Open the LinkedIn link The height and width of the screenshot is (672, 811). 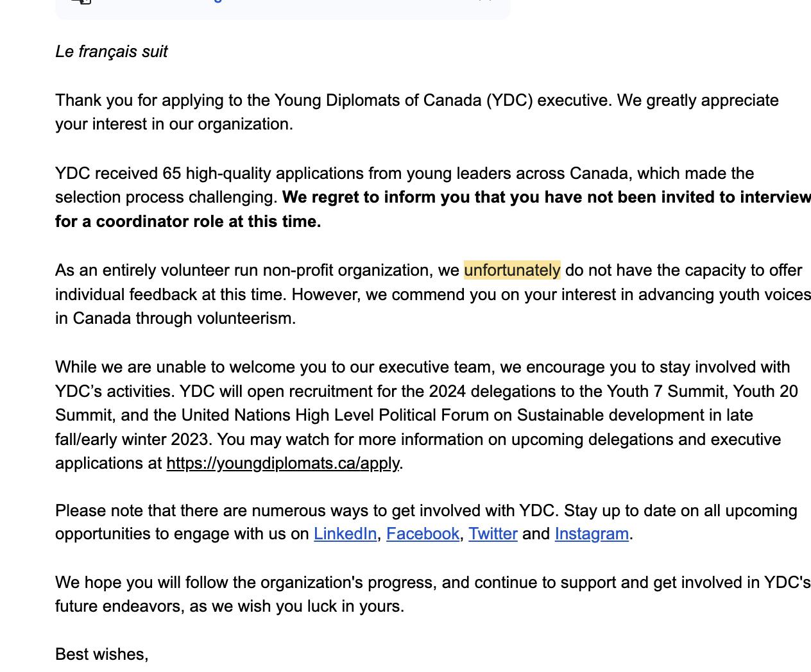pyautogui.click(x=345, y=533)
